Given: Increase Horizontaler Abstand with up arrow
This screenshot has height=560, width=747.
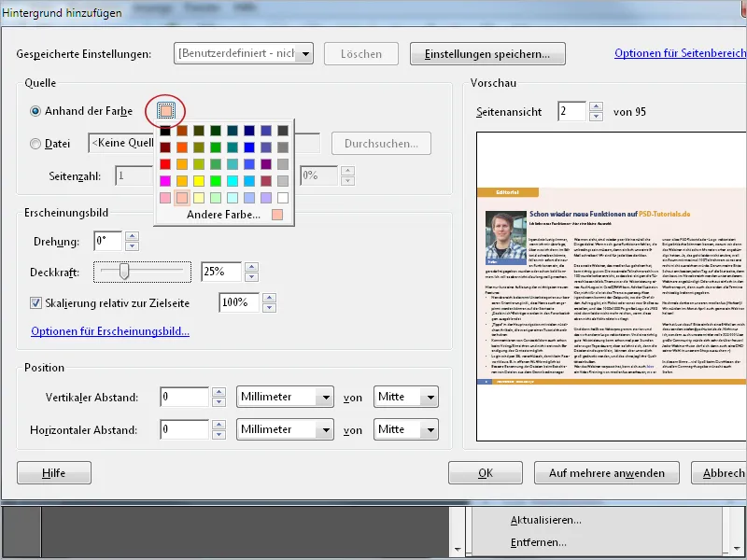Looking at the screenshot, I should (x=218, y=425).
